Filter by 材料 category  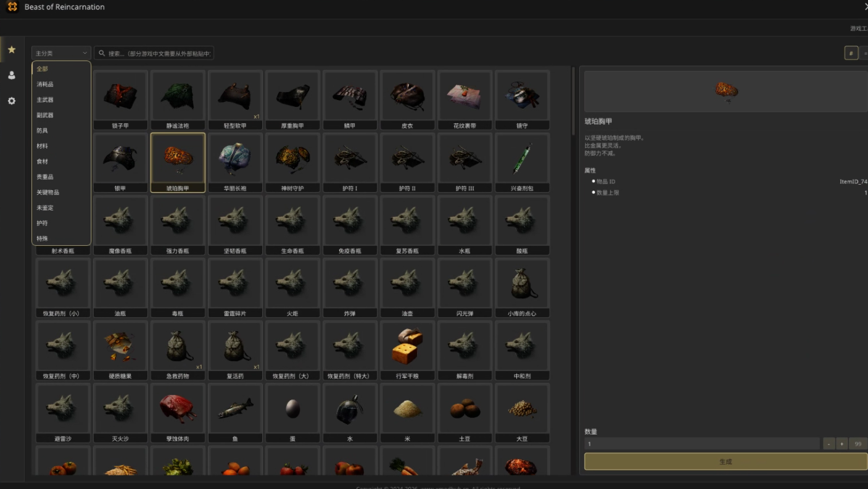pyautogui.click(x=61, y=146)
